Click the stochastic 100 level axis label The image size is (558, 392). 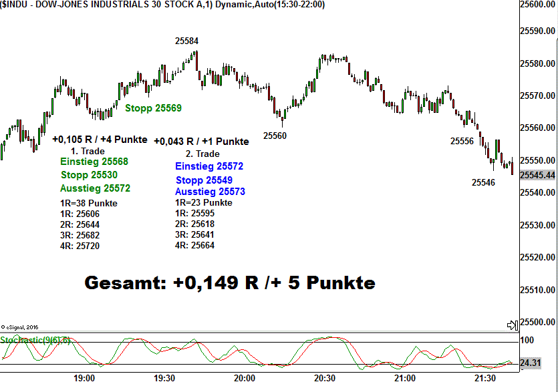(x=528, y=341)
